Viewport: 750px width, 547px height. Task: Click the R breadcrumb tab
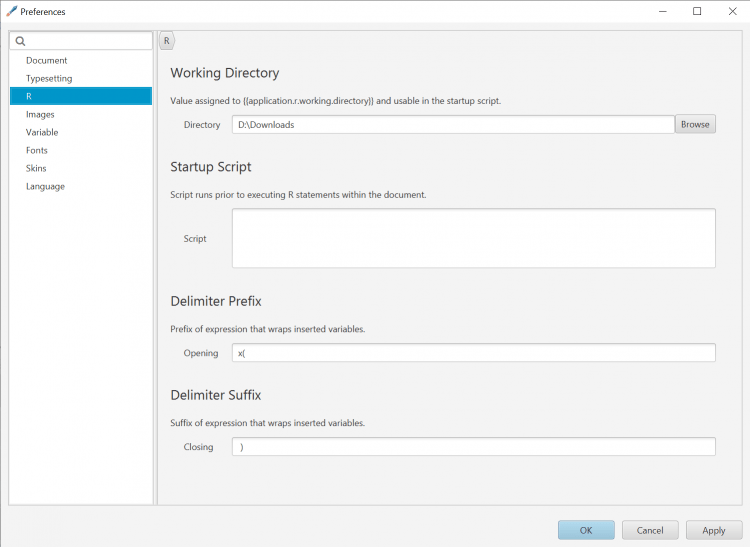[x=166, y=41]
